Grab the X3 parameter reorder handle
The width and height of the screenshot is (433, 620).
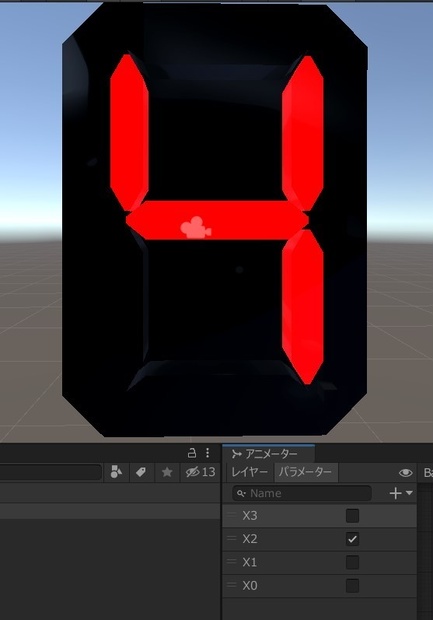pos(232,515)
